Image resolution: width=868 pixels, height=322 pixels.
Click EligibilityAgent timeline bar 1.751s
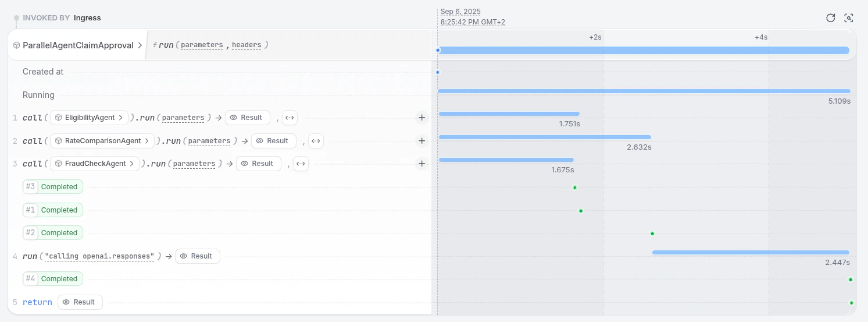coord(509,114)
